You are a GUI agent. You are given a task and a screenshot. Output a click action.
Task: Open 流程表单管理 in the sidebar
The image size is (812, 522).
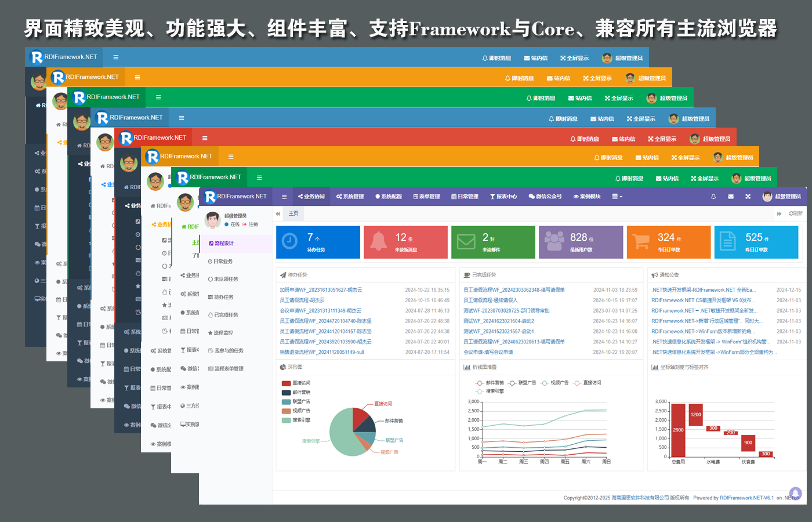tap(235, 369)
